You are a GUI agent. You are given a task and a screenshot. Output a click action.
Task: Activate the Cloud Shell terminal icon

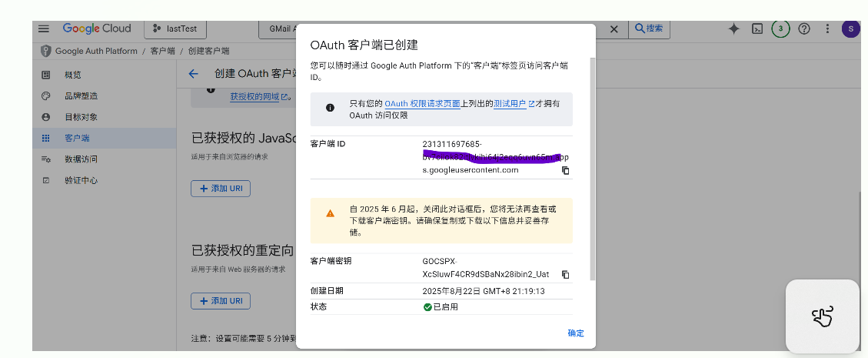(757, 28)
